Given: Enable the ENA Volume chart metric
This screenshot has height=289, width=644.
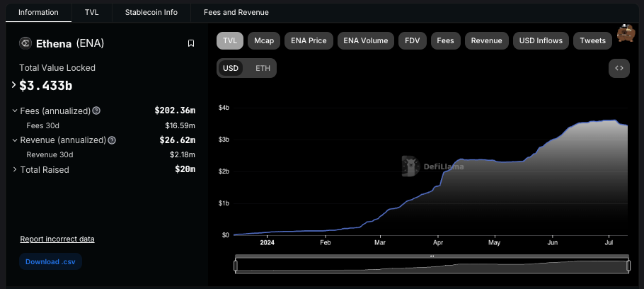Looking at the screenshot, I should coord(366,40).
